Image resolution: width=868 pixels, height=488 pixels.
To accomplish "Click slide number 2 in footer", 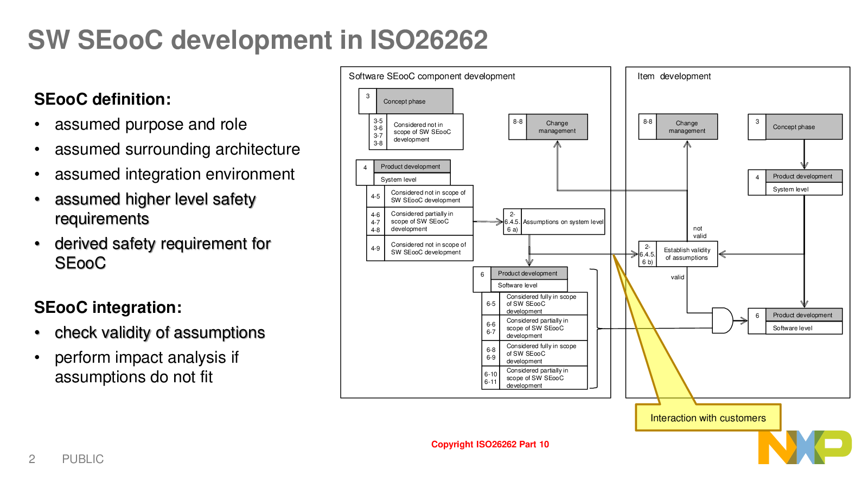I will point(32,459).
